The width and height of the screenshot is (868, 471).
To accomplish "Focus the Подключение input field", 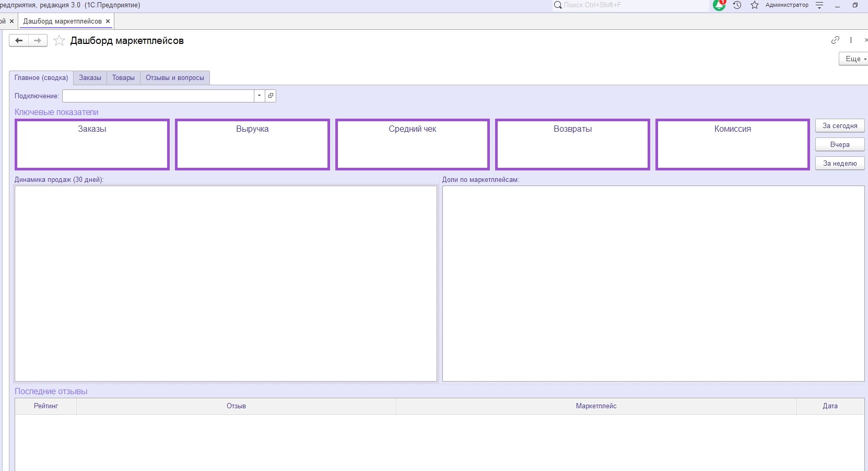I will tap(158, 96).
